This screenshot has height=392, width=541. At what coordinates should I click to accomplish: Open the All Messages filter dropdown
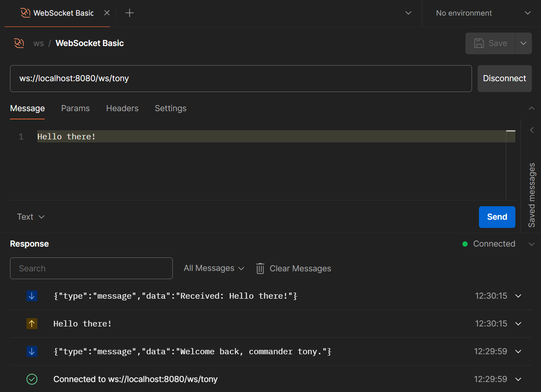(214, 268)
